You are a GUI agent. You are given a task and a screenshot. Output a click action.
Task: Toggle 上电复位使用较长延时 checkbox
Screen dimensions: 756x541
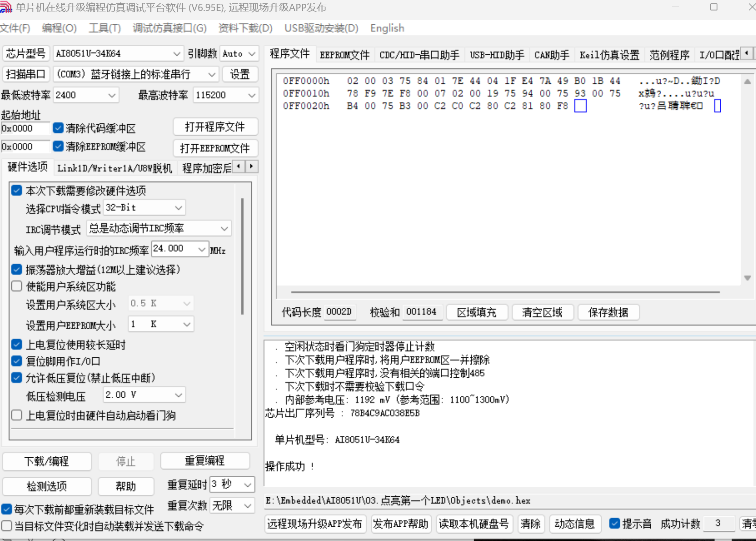pos(17,344)
